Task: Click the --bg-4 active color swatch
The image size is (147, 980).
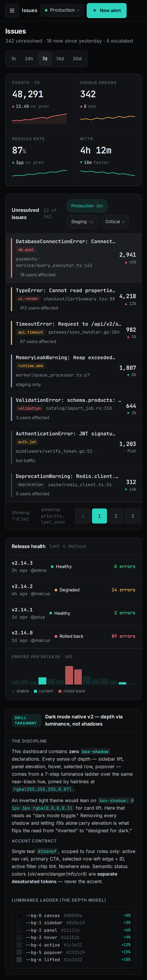Action: pyautogui.click(x=19, y=945)
